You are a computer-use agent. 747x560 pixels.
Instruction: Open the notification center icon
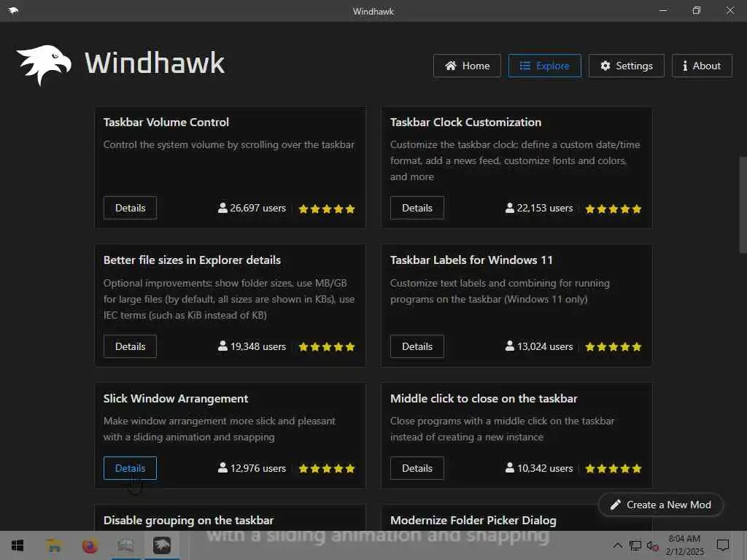tap(723, 545)
